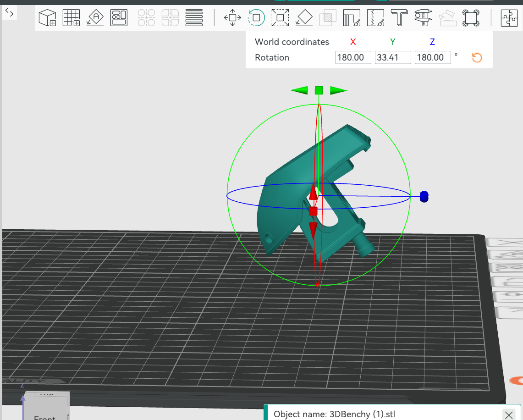The width and height of the screenshot is (523, 420).
Task: Click the red X axis label
Action: (x=353, y=42)
